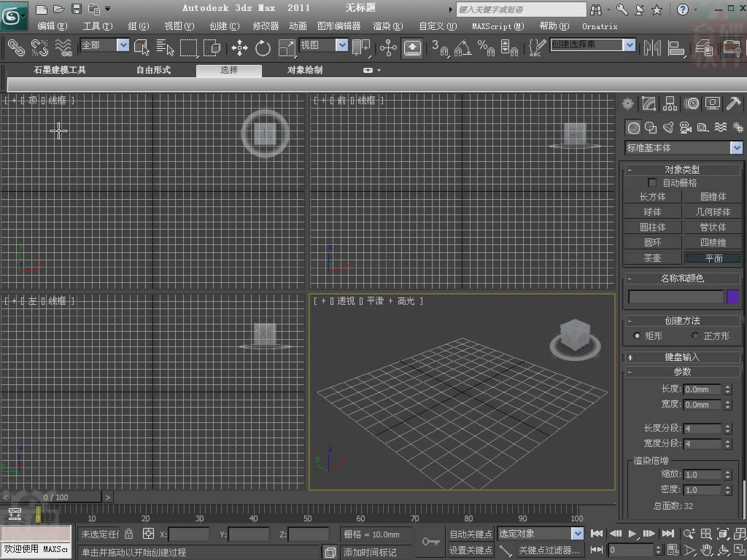Open the Modify command panel tab
747x560 pixels.
tap(649, 104)
